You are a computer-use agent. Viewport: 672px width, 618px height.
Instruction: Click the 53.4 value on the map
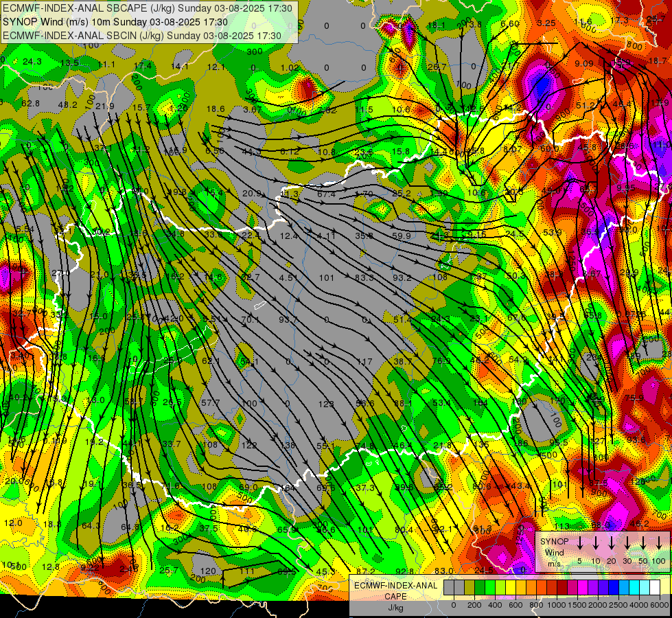pos(441,402)
